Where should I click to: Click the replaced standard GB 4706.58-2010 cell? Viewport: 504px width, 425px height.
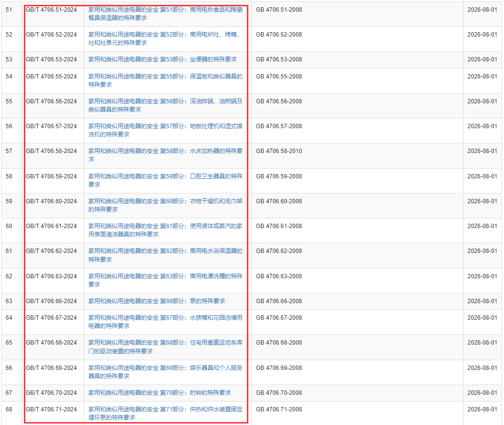(279, 151)
